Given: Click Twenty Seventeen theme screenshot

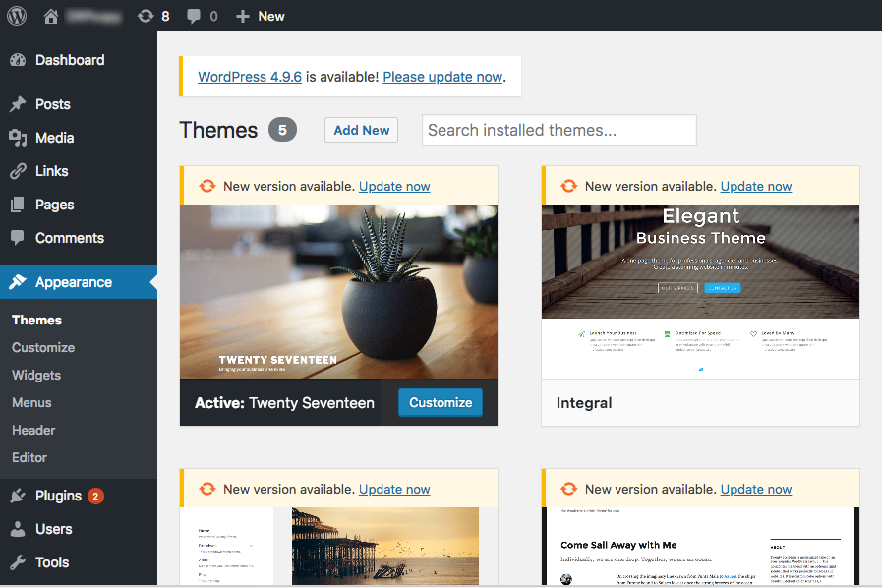Looking at the screenshot, I should point(338,291).
